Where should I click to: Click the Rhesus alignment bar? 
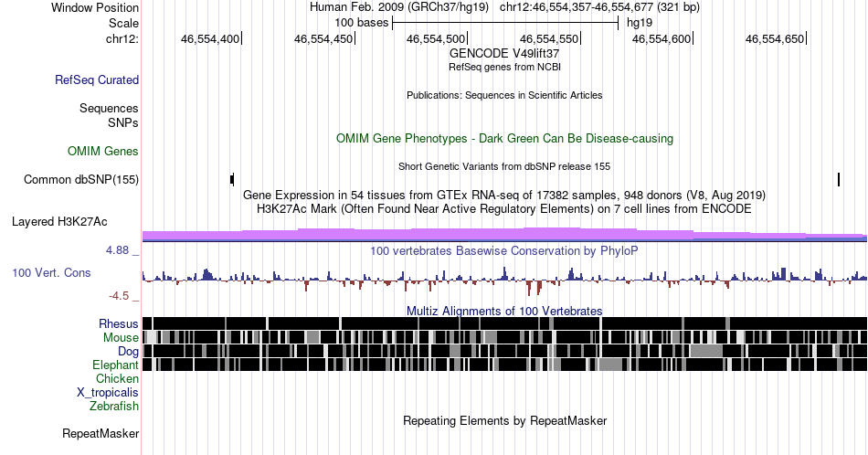504,323
